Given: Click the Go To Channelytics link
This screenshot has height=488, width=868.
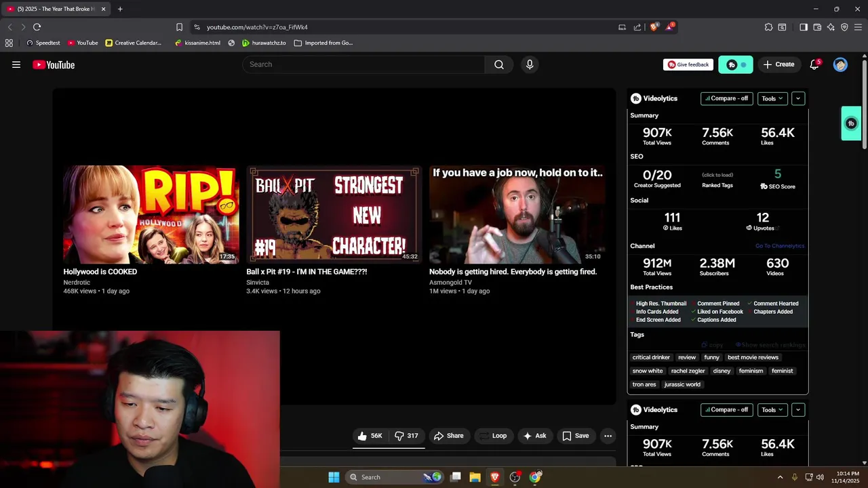Looking at the screenshot, I should pos(780,246).
